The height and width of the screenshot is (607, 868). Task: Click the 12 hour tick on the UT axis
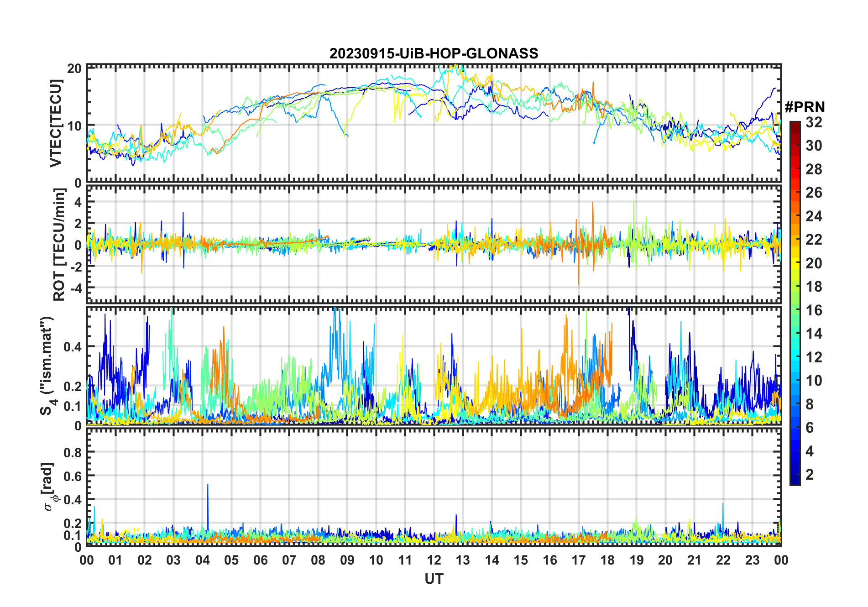(434, 560)
